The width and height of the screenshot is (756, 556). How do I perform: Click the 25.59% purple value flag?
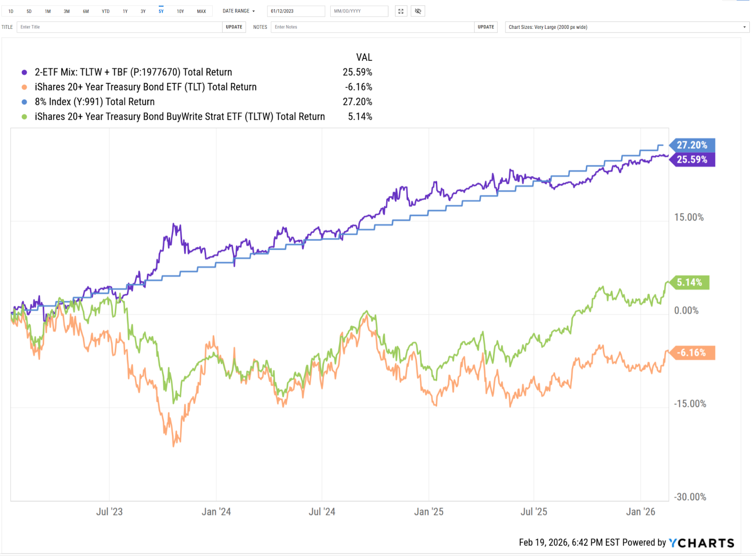tap(692, 160)
